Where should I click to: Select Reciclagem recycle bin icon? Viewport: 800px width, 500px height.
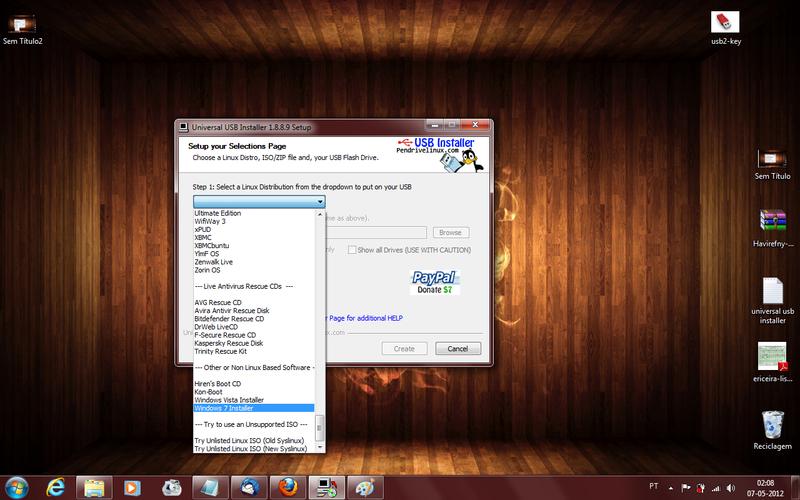772,431
